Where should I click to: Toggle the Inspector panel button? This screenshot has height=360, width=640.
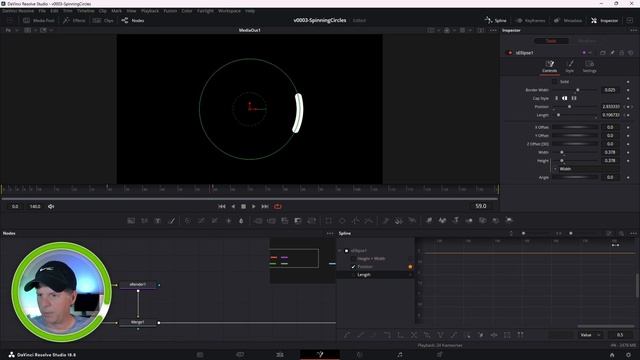[x=604, y=20]
